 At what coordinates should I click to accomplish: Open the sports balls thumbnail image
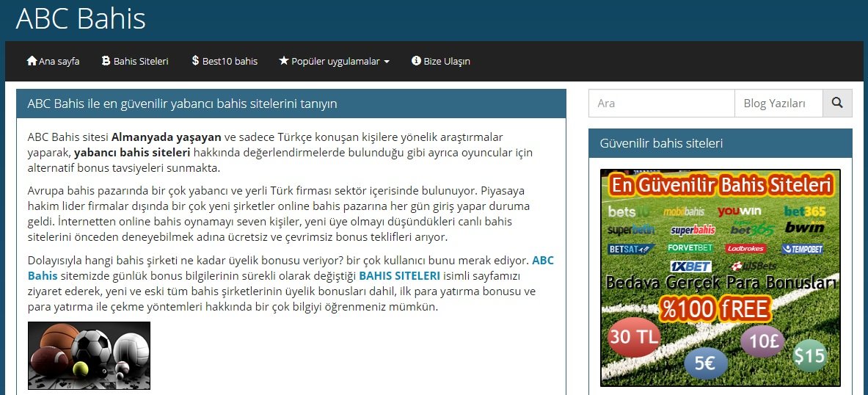[x=89, y=355]
